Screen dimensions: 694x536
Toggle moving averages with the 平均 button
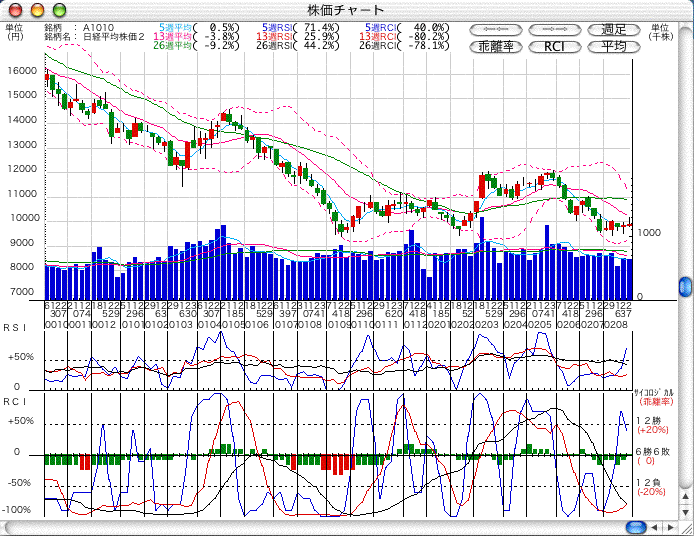[613, 46]
